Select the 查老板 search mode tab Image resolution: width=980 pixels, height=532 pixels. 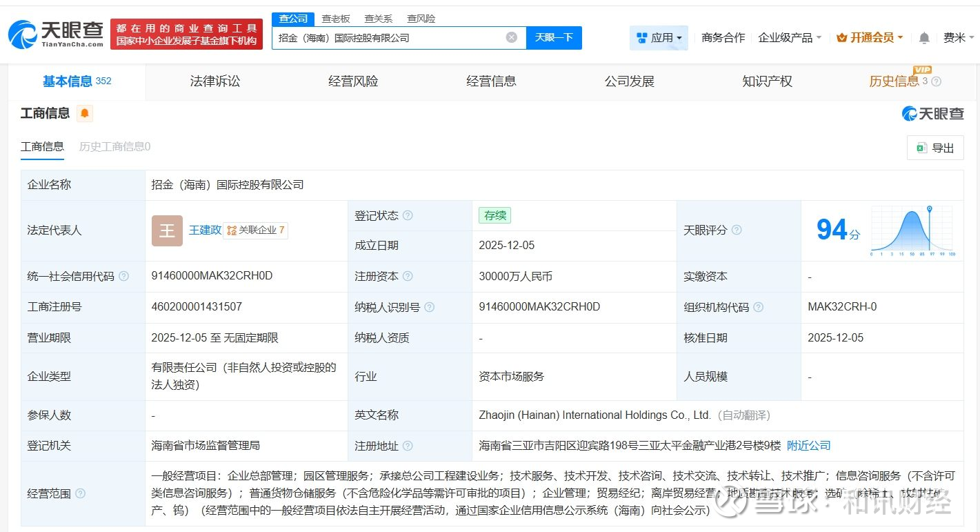[336, 19]
